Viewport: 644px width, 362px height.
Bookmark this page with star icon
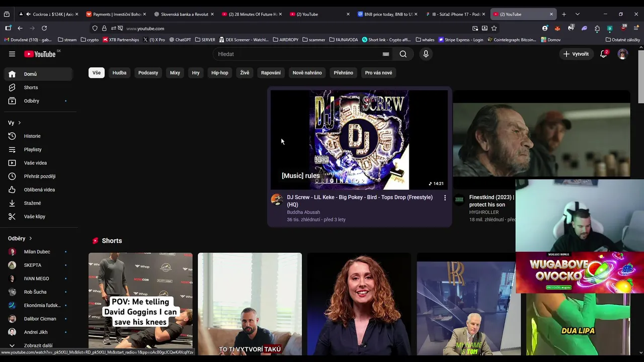coord(494,28)
